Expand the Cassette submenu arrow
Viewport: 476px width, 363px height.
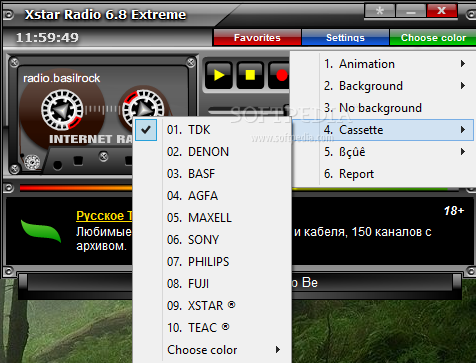pos(463,130)
